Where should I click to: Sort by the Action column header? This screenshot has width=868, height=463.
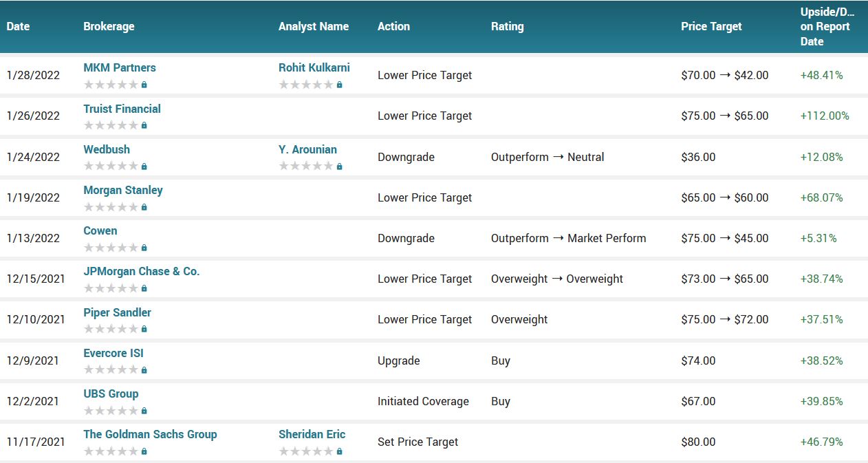point(393,27)
